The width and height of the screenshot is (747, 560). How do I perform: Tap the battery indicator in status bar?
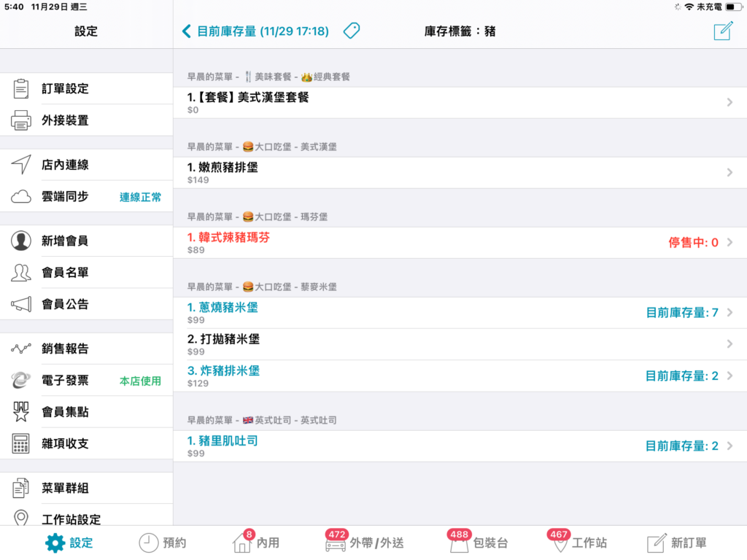tap(734, 7)
